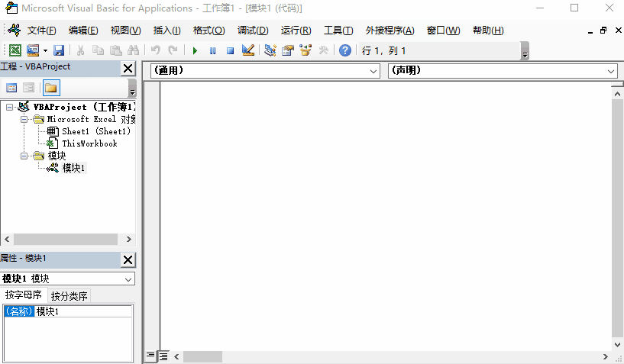Viewport: 624px width, 364px height.
Task: Click View Microsoft Excel toolbar icon
Action: [x=15, y=50]
